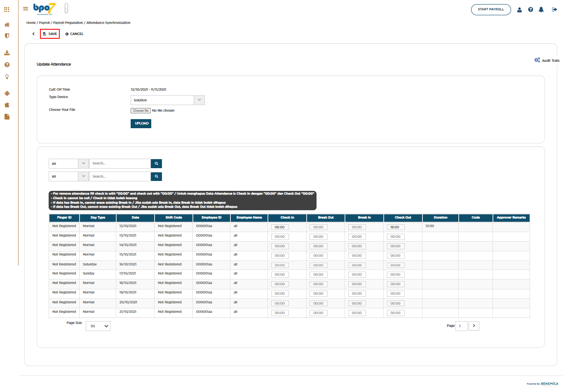Open the shield icon in sidebar

tap(7, 36)
